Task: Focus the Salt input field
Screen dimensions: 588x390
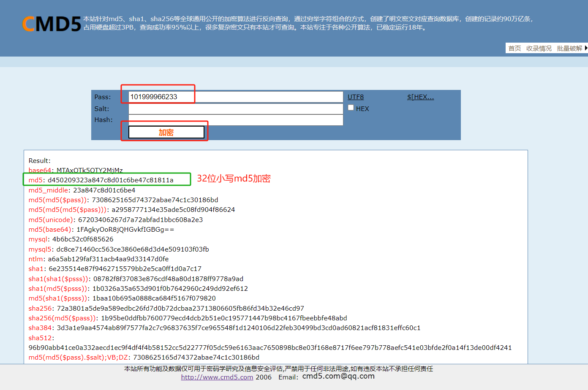Action: pos(236,108)
